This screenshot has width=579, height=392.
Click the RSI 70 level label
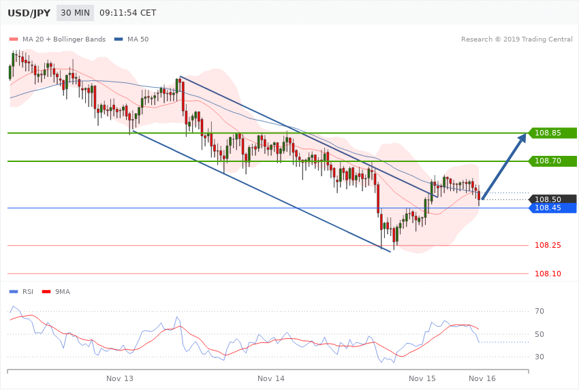(539, 311)
